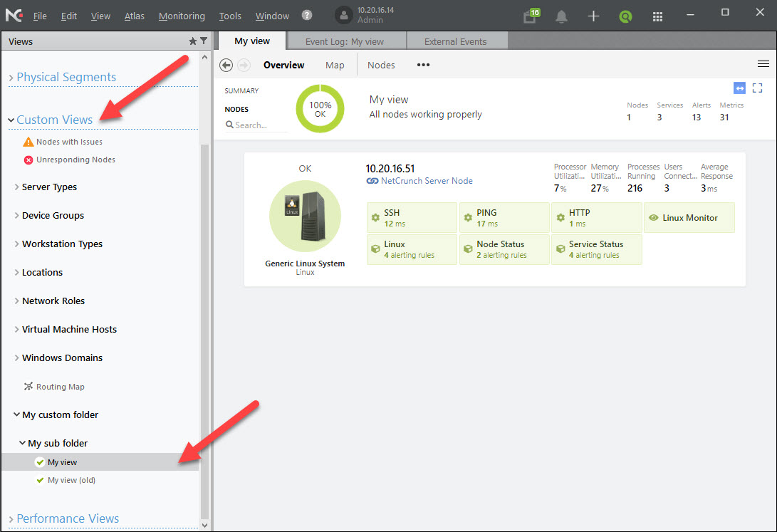Open the Tools menu
Screen dimensions: 777x532
[230, 16]
